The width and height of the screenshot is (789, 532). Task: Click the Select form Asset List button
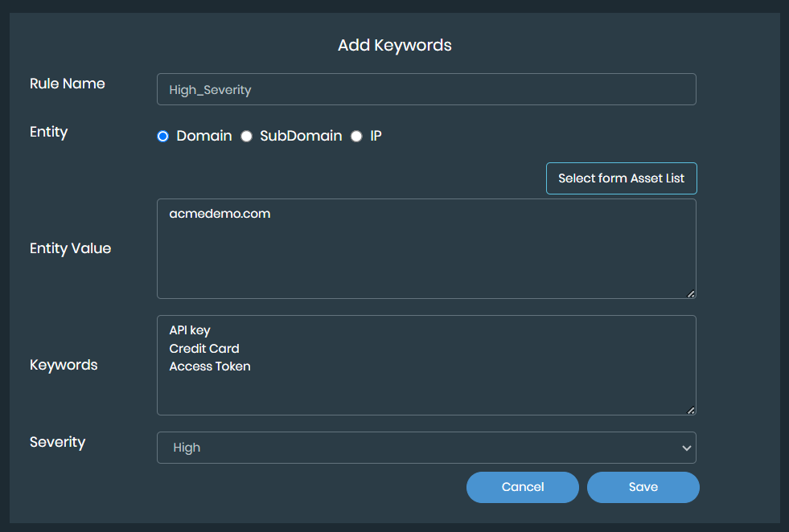click(621, 178)
